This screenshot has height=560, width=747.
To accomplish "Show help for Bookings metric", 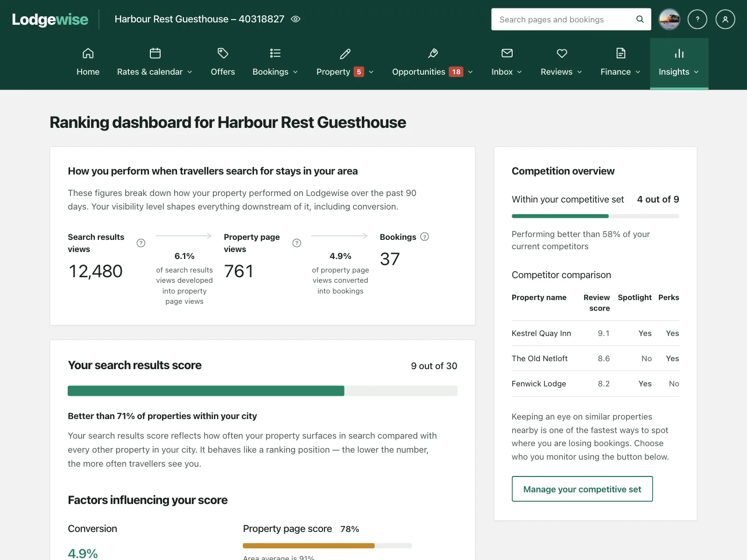I will click(424, 237).
